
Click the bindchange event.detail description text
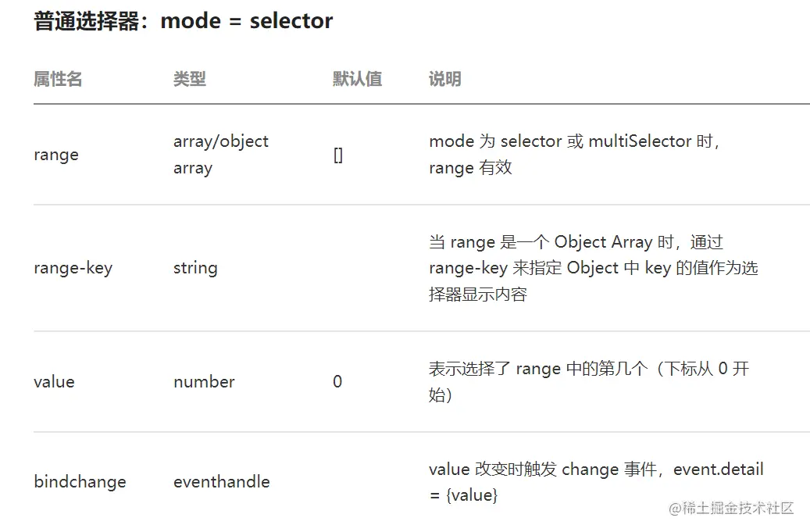(x=595, y=482)
